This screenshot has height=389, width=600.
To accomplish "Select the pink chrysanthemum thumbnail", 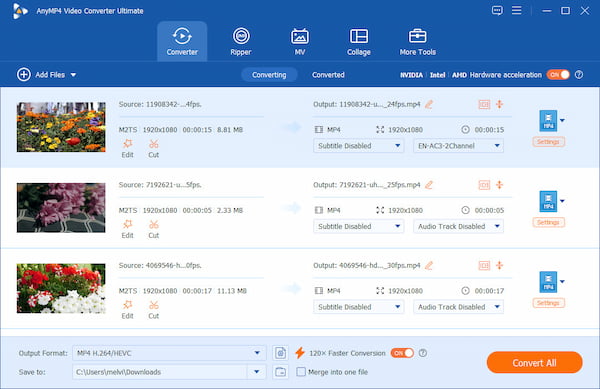I will [61, 208].
